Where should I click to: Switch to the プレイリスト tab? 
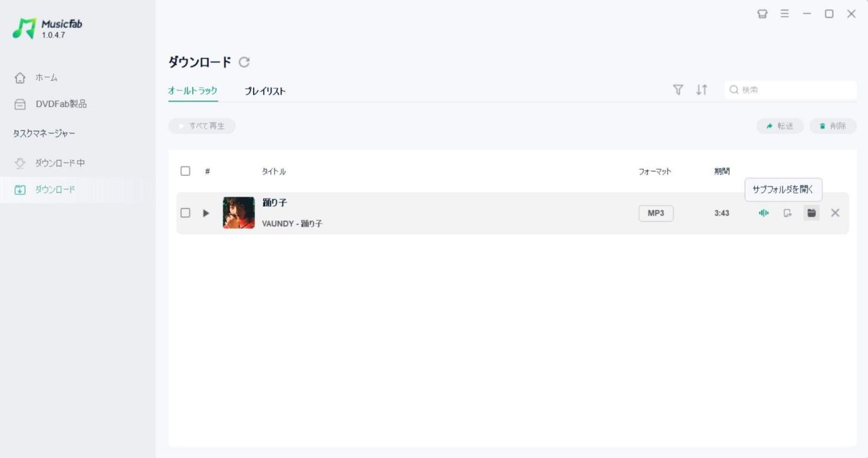265,91
